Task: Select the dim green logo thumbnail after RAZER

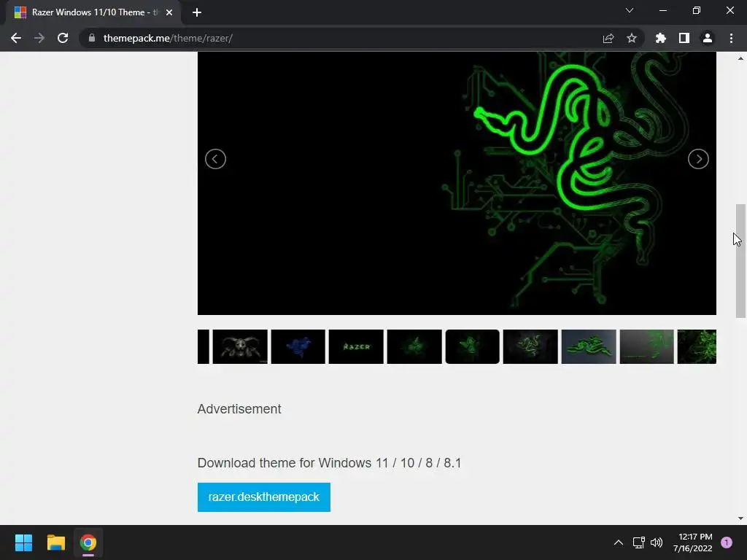Action: click(x=414, y=346)
